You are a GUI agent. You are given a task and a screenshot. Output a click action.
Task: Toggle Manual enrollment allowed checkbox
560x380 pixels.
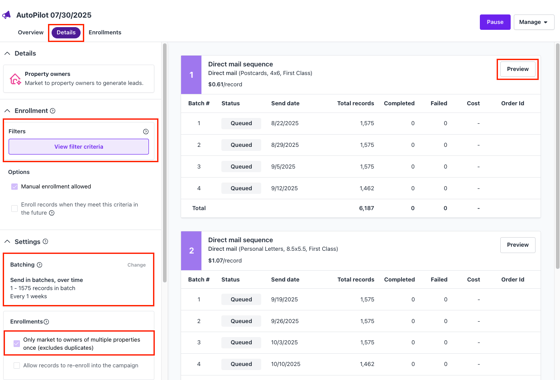click(14, 186)
